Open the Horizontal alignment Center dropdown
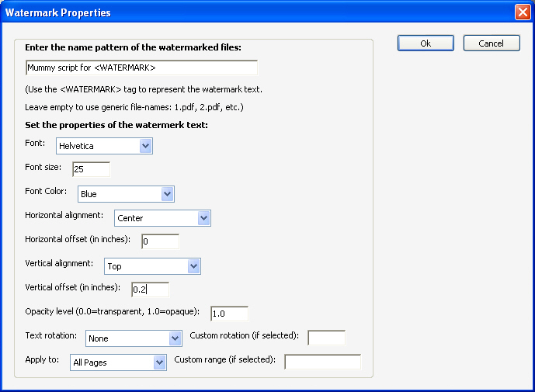Image resolution: width=535 pixels, height=392 pixels. point(162,218)
